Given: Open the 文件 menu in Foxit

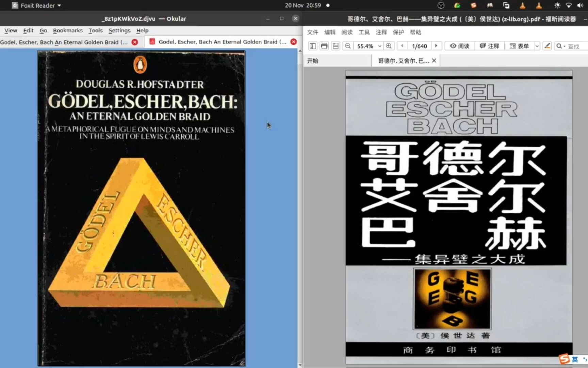Looking at the screenshot, I should coord(312,32).
